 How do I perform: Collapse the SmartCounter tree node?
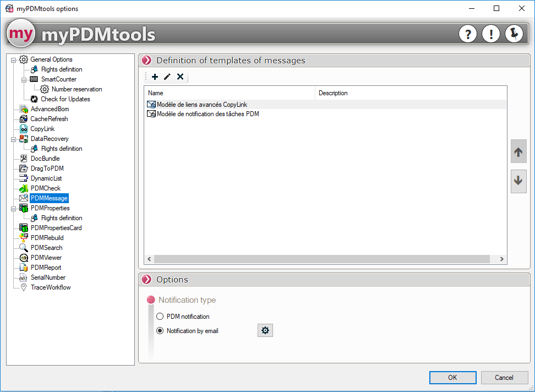(x=24, y=79)
